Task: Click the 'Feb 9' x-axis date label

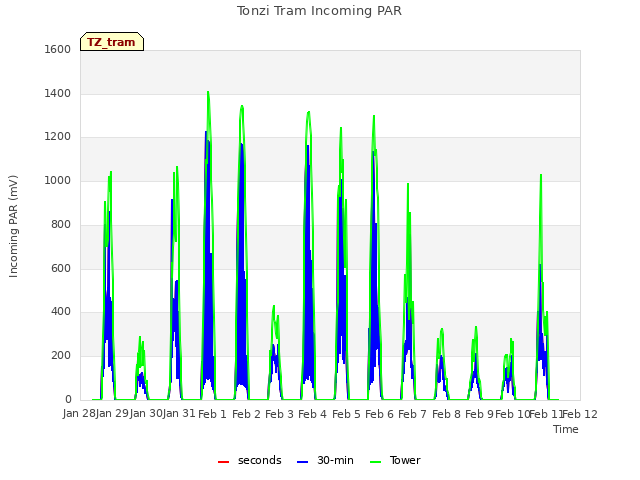Action: coord(479,414)
